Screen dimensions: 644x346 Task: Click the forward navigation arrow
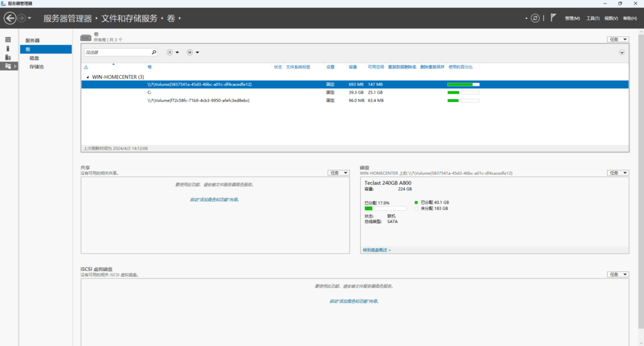(21, 18)
